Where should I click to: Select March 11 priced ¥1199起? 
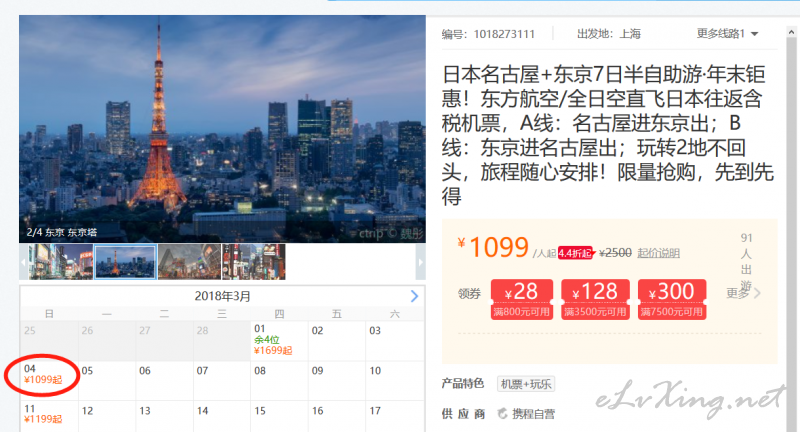pyautogui.click(x=49, y=417)
